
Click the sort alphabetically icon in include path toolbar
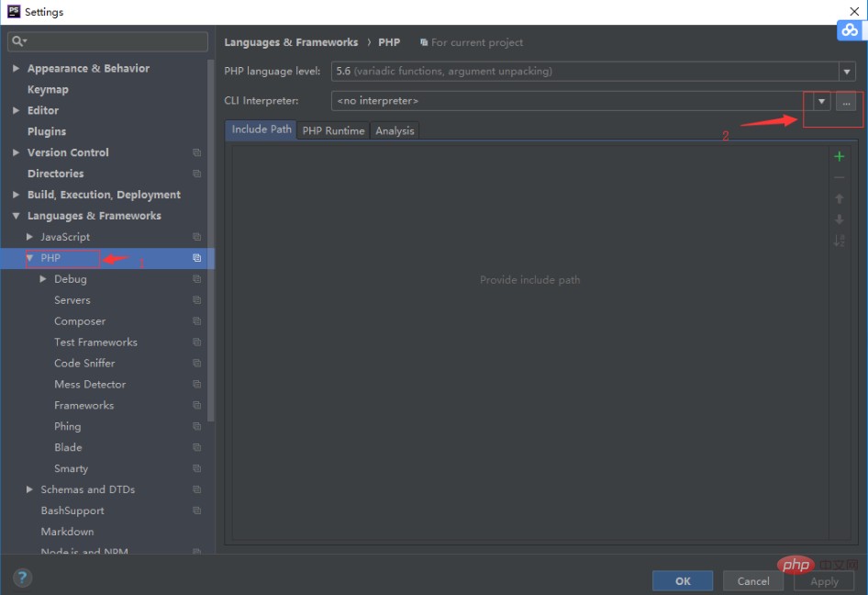(x=839, y=241)
